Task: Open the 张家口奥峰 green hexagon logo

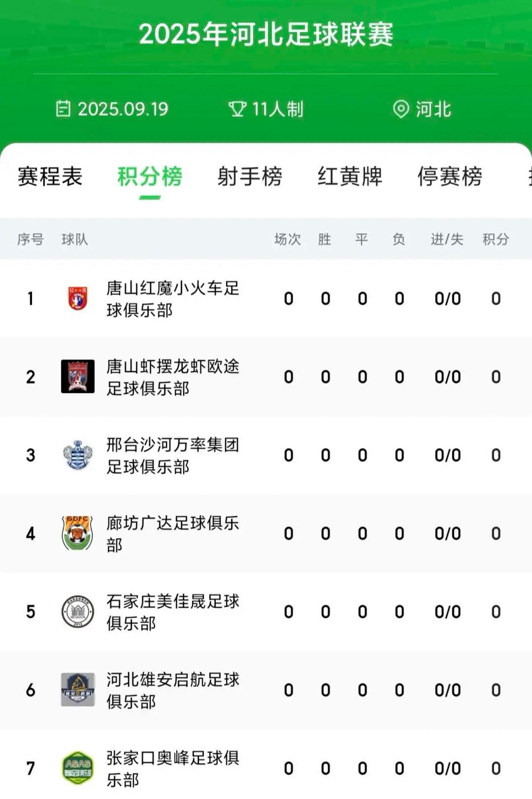Action: coord(78,768)
